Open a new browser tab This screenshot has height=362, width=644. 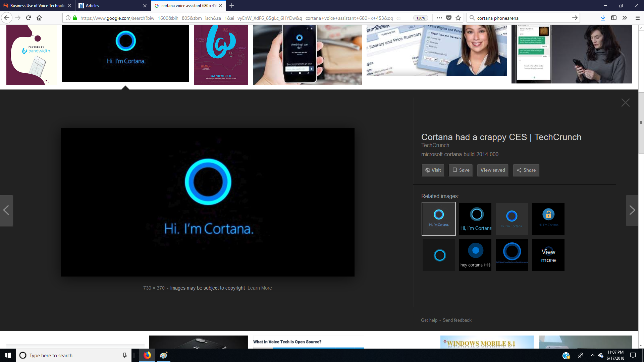coord(232,5)
